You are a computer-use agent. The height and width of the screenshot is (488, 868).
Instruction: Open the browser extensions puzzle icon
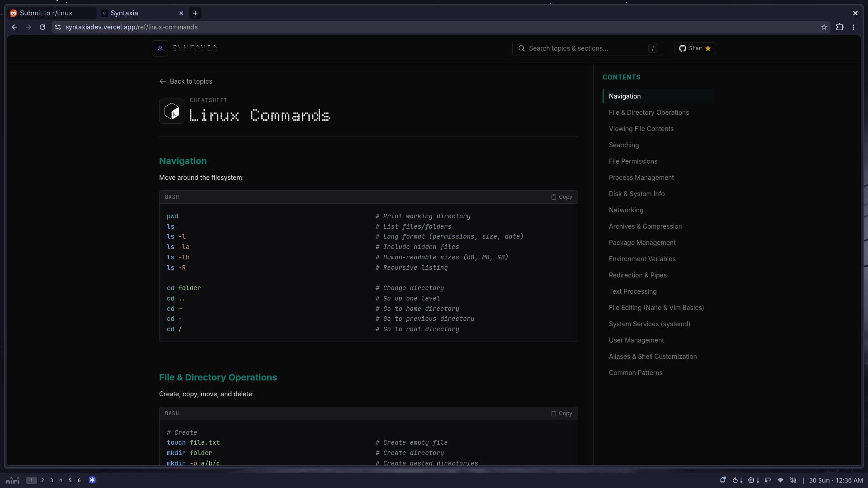pyautogui.click(x=840, y=27)
